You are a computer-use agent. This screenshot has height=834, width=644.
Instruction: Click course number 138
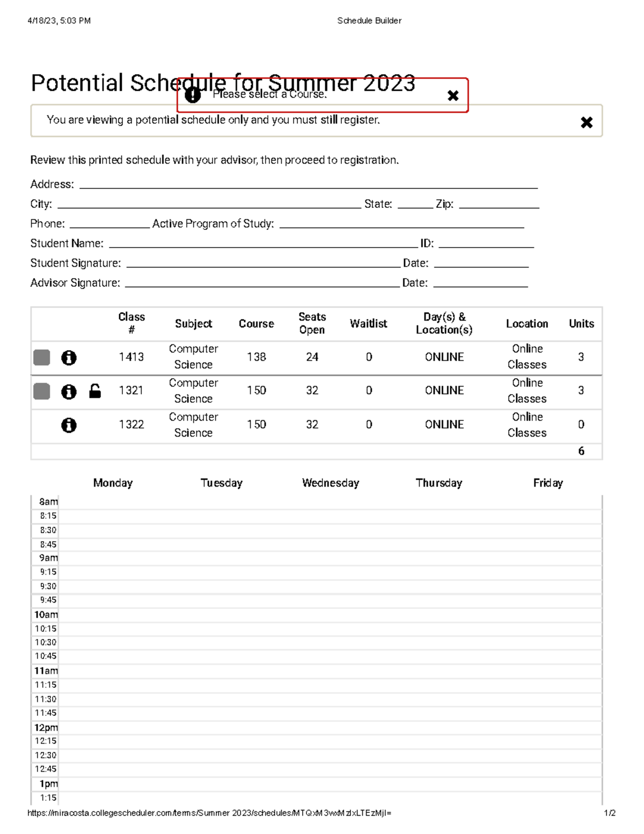point(257,357)
